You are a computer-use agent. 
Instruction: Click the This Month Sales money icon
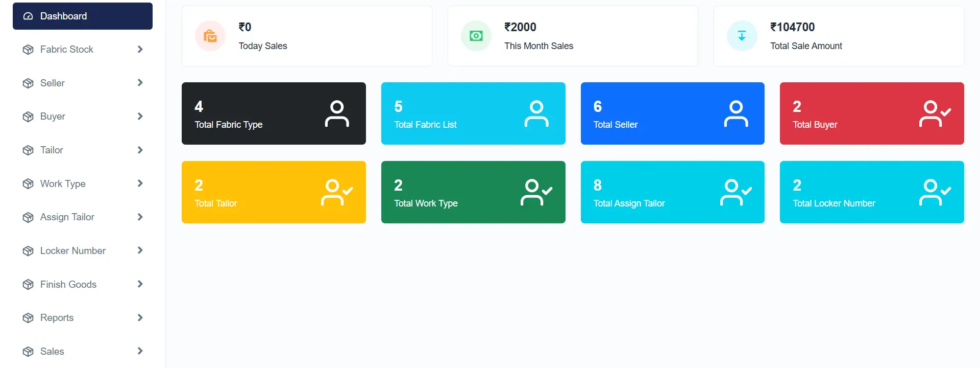click(x=476, y=36)
